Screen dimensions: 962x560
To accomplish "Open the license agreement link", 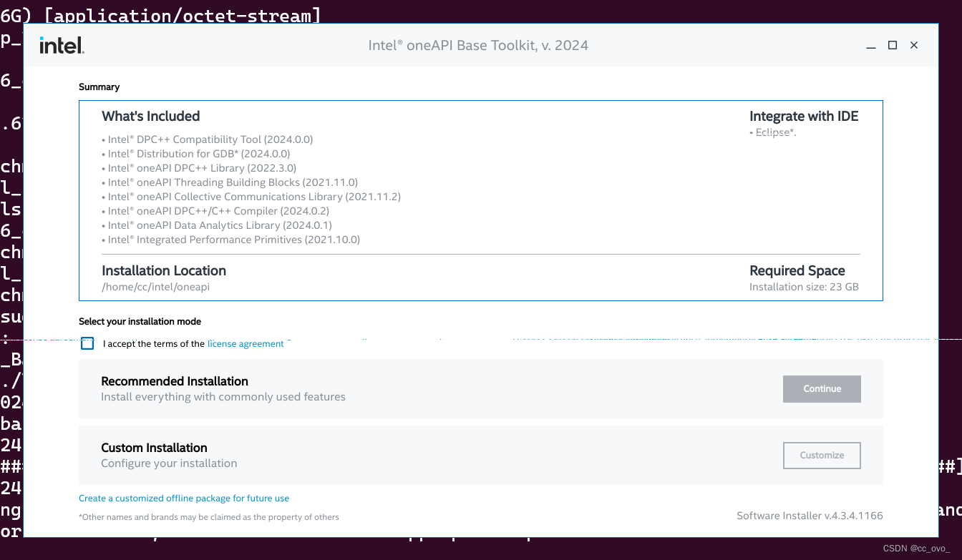I will (246, 343).
